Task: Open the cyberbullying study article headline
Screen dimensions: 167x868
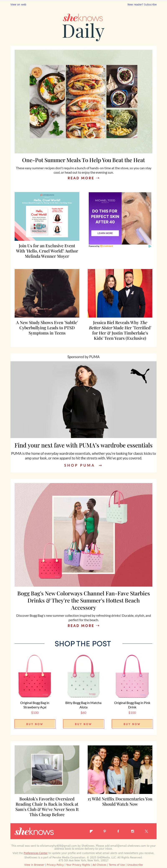Action: 47,328
